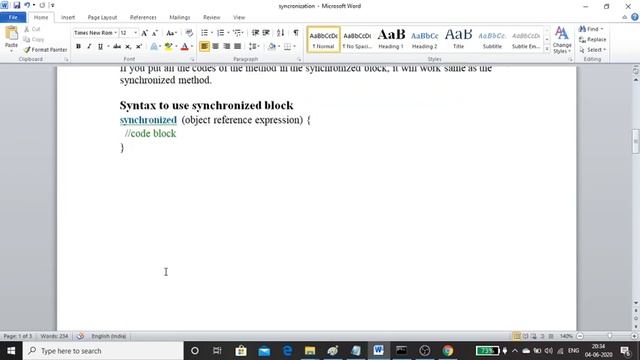Activate the Format Painter tool
Screen dimensions: 640x360
45,49
